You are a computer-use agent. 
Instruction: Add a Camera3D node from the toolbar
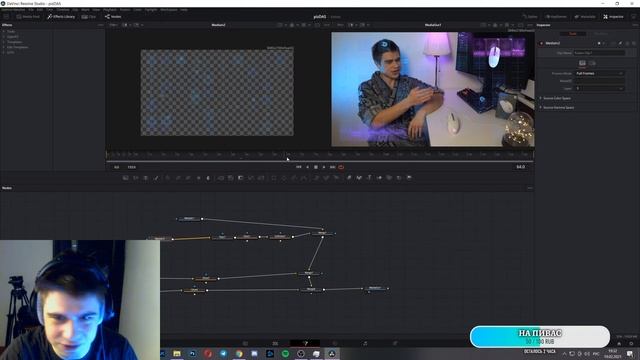click(389, 178)
